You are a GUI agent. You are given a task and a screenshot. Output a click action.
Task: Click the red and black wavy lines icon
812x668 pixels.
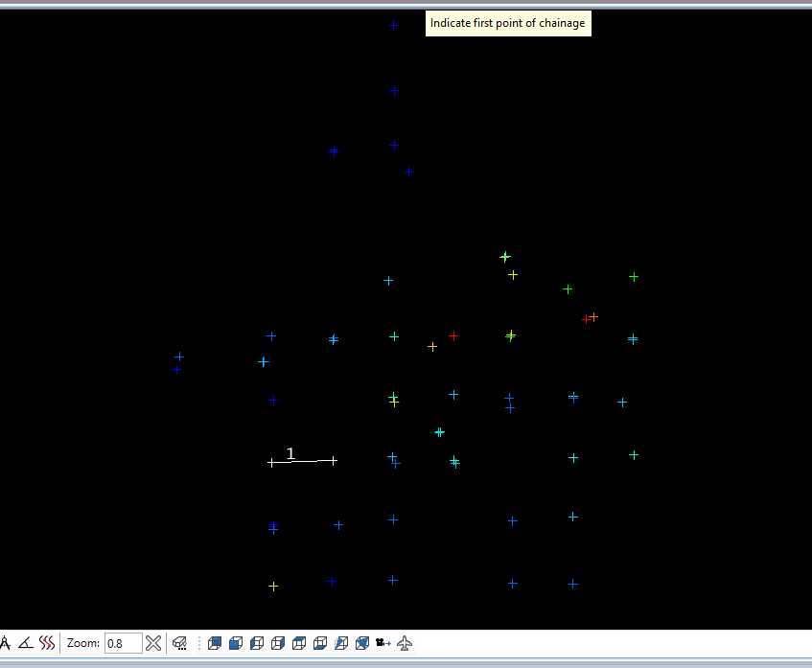click(47, 643)
